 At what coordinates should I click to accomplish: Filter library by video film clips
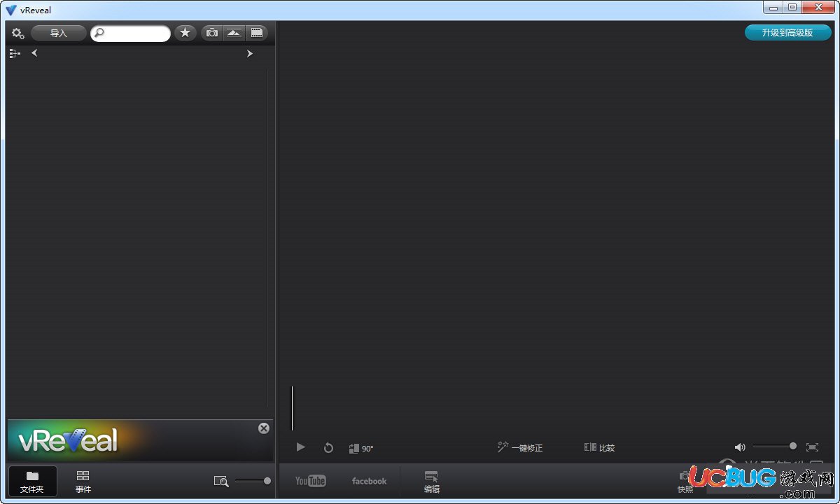point(257,33)
